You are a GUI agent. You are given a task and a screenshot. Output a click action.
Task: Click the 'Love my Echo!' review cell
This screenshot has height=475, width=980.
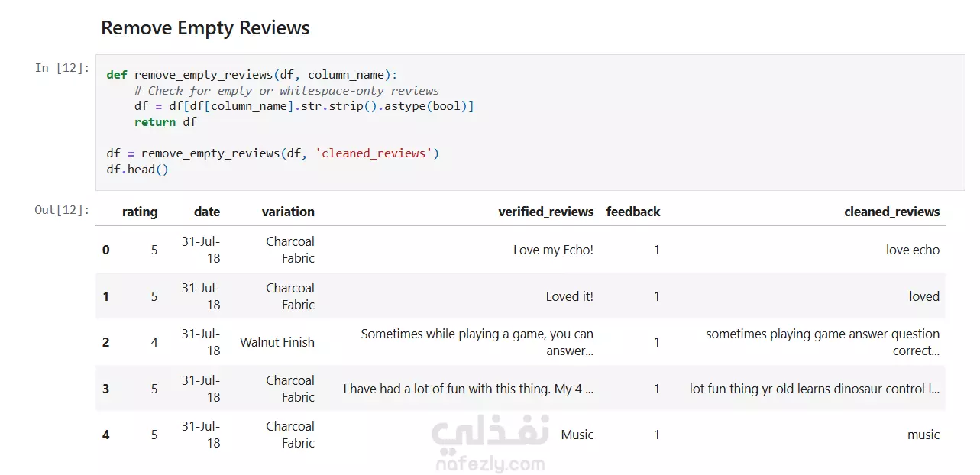pos(553,250)
